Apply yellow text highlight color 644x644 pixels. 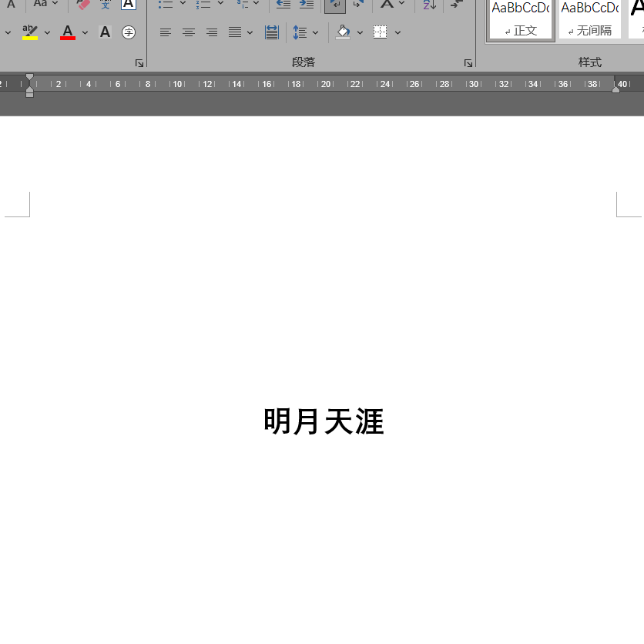pyautogui.click(x=30, y=32)
